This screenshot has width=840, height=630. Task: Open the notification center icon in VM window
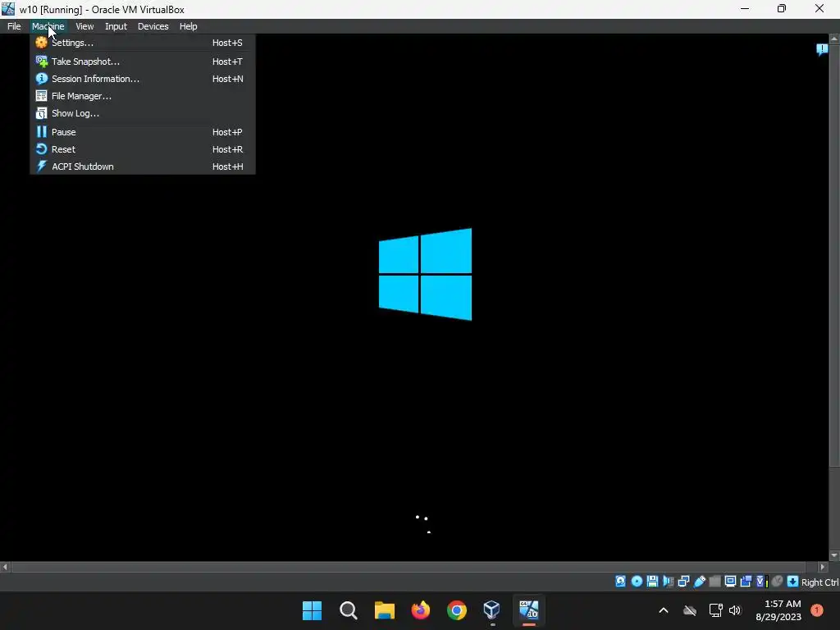[x=822, y=50]
